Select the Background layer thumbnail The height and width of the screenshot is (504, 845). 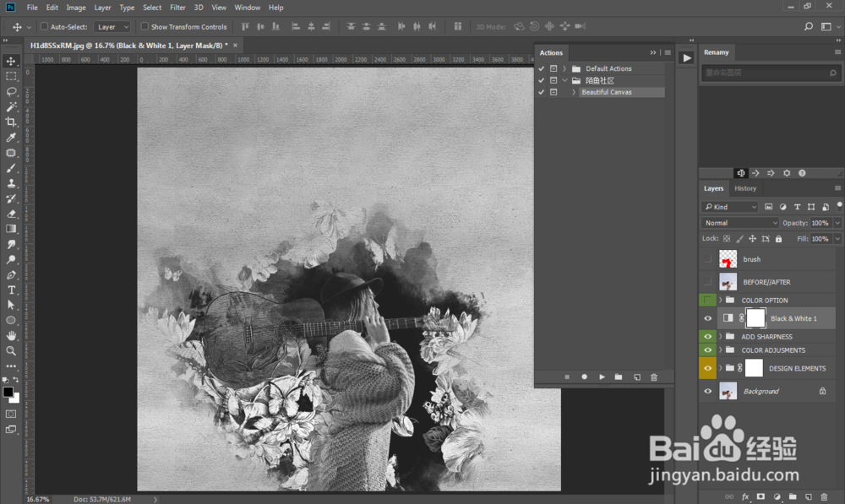point(728,392)
